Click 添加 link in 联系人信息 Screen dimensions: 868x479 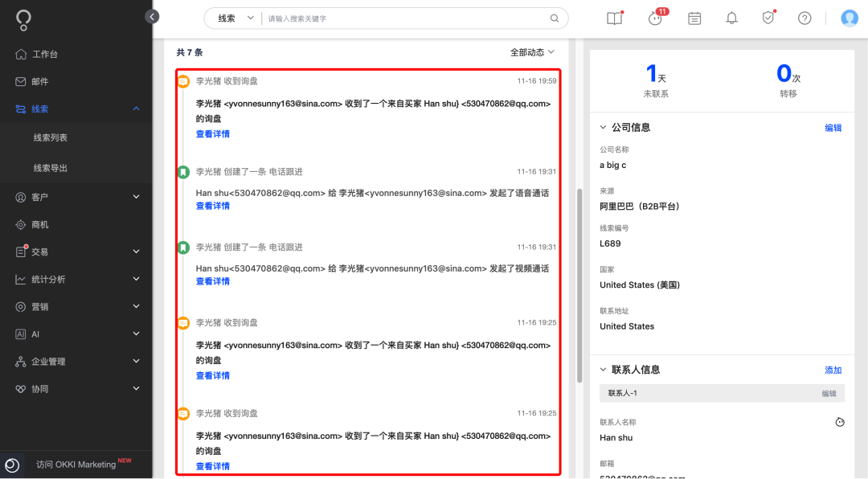tap(833, 370)
